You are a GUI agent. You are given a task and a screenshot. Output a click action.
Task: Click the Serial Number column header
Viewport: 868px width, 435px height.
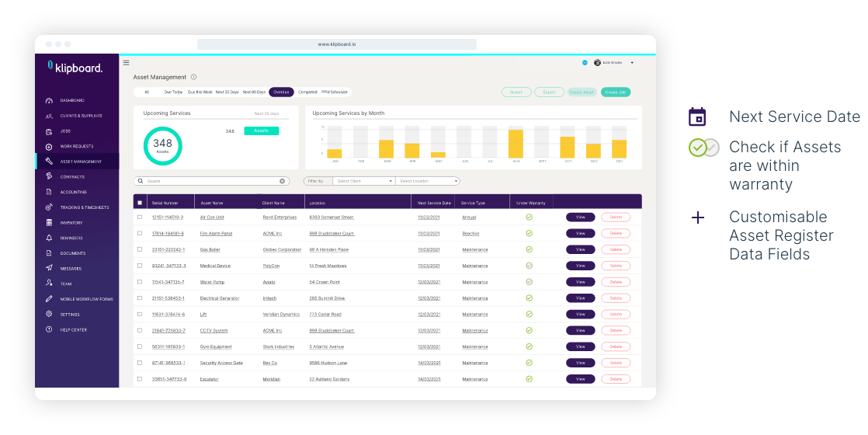(165, 204)
